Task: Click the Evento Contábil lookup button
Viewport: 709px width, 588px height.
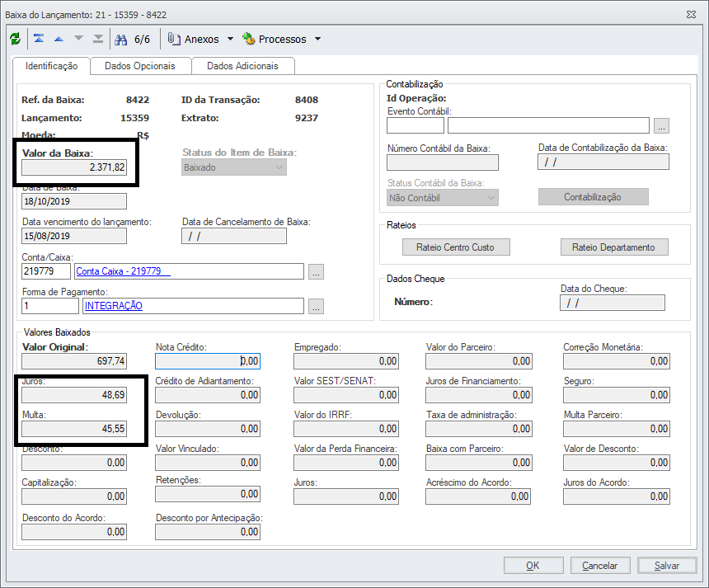Action: [x=661, y=126]
